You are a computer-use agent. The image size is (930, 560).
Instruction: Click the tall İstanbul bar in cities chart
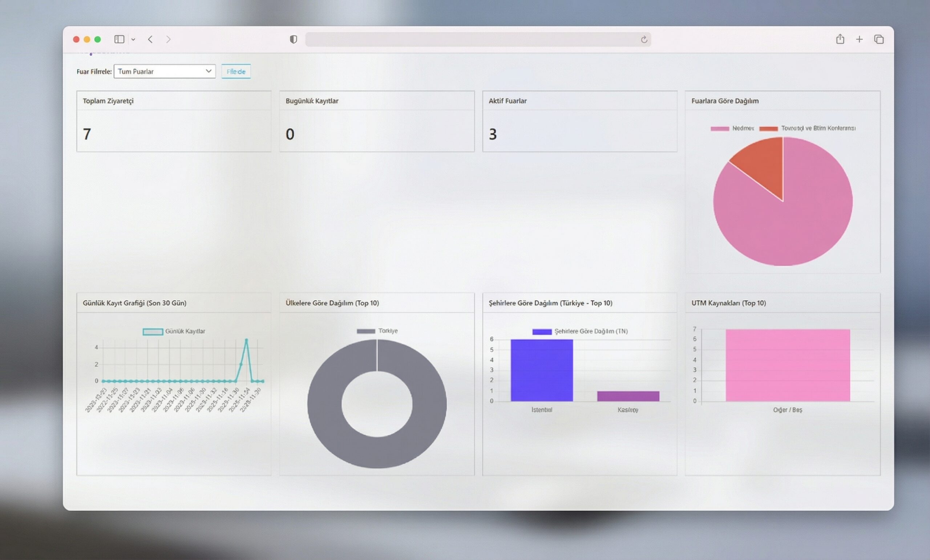(x=542, y=370)
